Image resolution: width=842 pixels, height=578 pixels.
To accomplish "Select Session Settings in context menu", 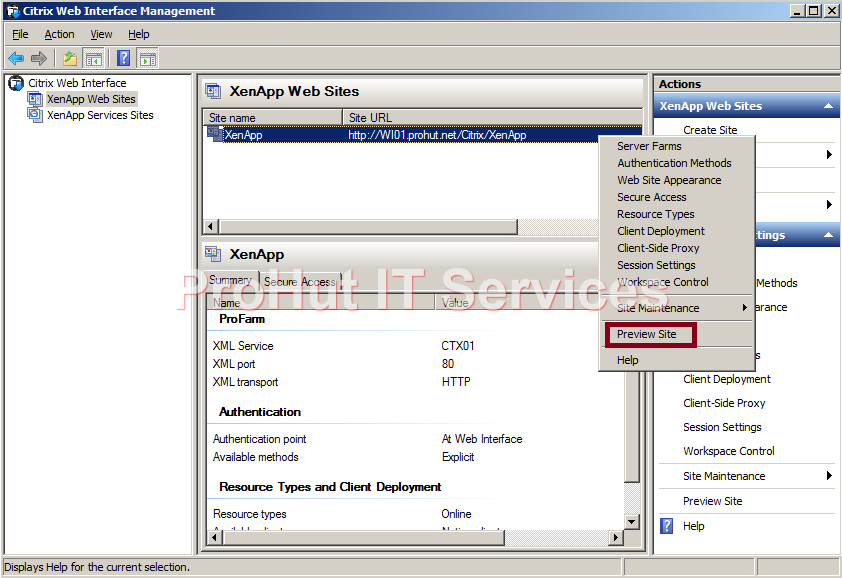I will [x=656, y=265].
